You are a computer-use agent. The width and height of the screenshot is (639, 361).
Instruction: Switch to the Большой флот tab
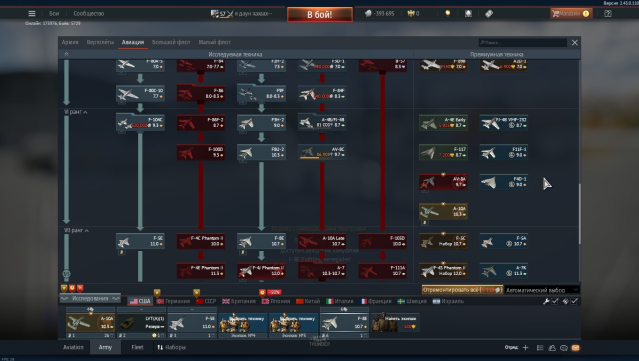tap(171, 42)
